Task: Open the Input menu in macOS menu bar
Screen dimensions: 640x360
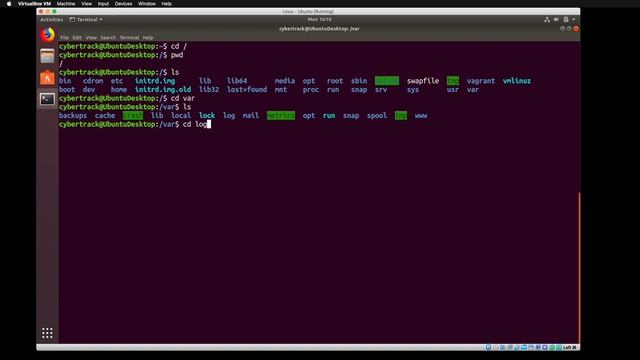Action: 103,4
